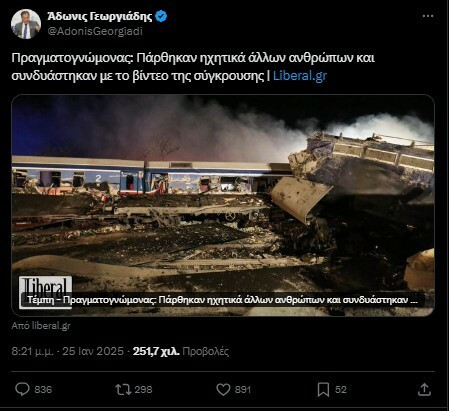The image size is (449, 411).
Task: Click the 836 replies count
Action: [x=43, y=389]
